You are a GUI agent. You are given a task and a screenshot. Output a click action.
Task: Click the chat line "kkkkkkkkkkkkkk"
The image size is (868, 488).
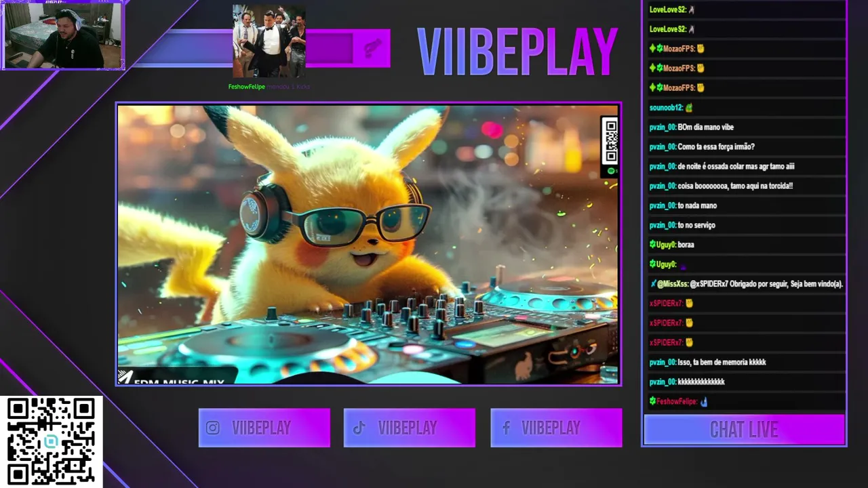tap(701, 382)
